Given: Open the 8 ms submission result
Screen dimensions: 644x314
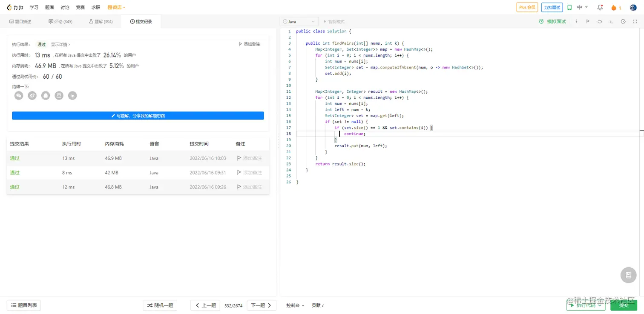Looking at the screenshot, I should (x=15, y=173).
